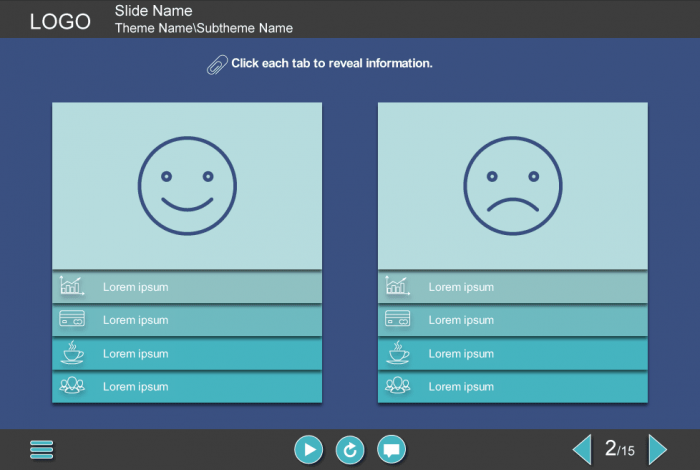Viewport: 700px width, 470px height.
Task: Click the people group icon in sad panel
Action: click(398, 385)
